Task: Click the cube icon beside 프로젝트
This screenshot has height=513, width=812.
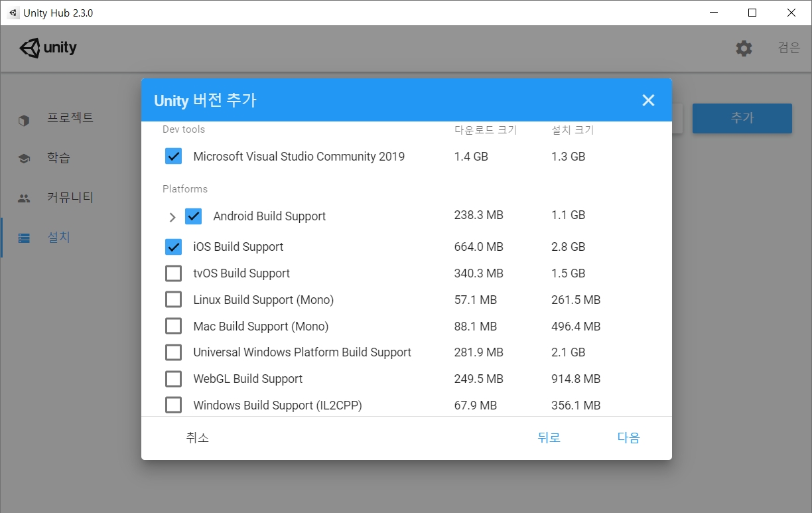Action: [x=24, y=120]
